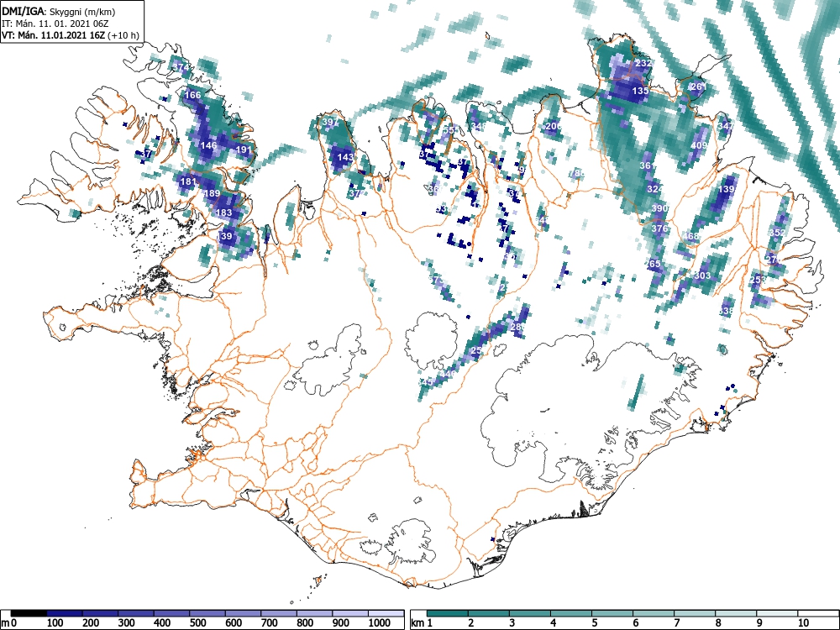Click the '347' visibility label
The height and width of the screenshot is (630, 840).
point(726,127)
